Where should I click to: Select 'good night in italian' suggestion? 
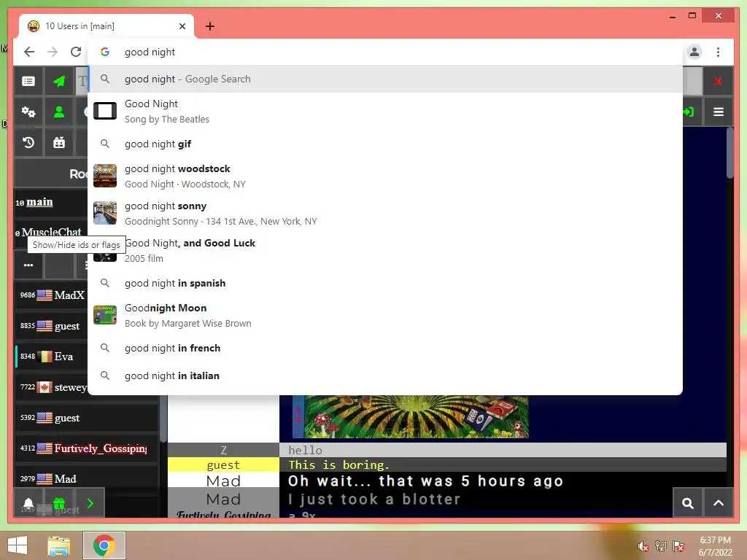tap(385, 376)
